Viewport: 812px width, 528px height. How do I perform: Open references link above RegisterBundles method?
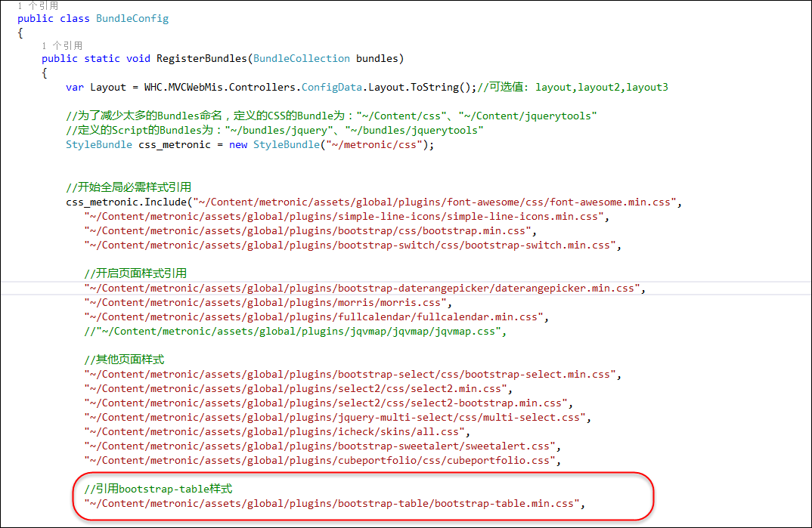coord(62,46)
